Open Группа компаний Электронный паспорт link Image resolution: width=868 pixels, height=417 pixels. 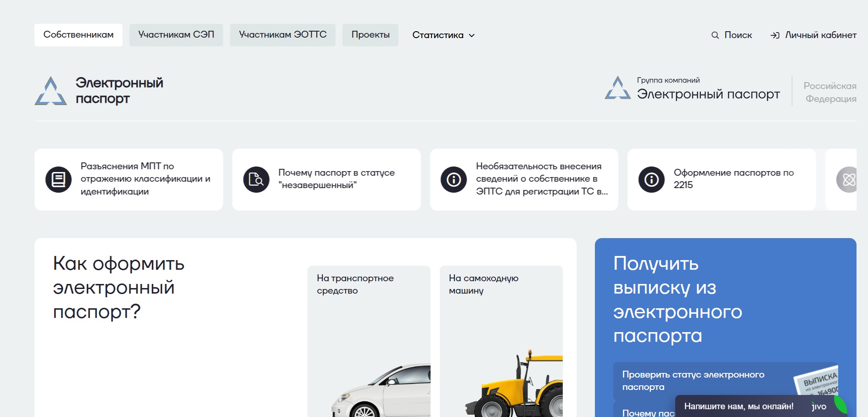click(692, 89)
